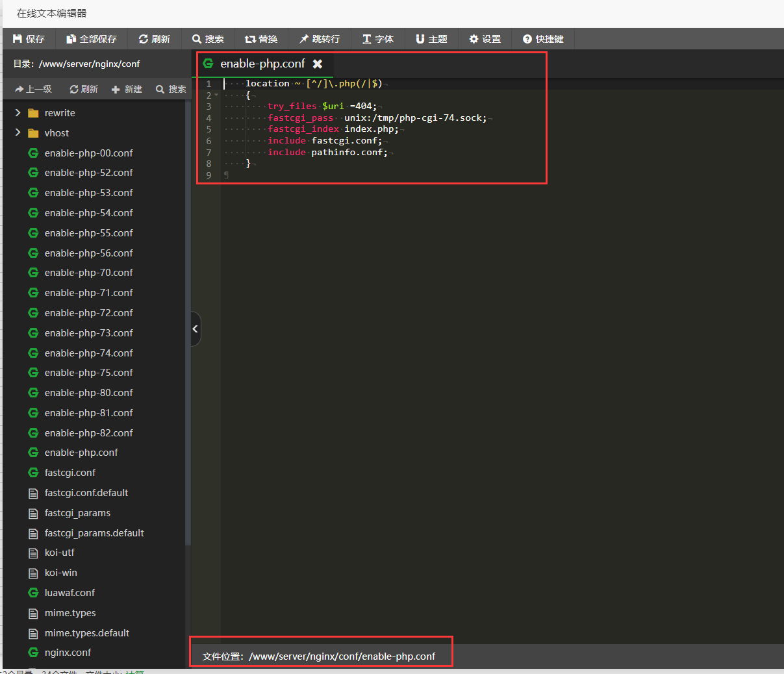
Task: Select the vhost folder icon
Action: [x=33, y=133]
